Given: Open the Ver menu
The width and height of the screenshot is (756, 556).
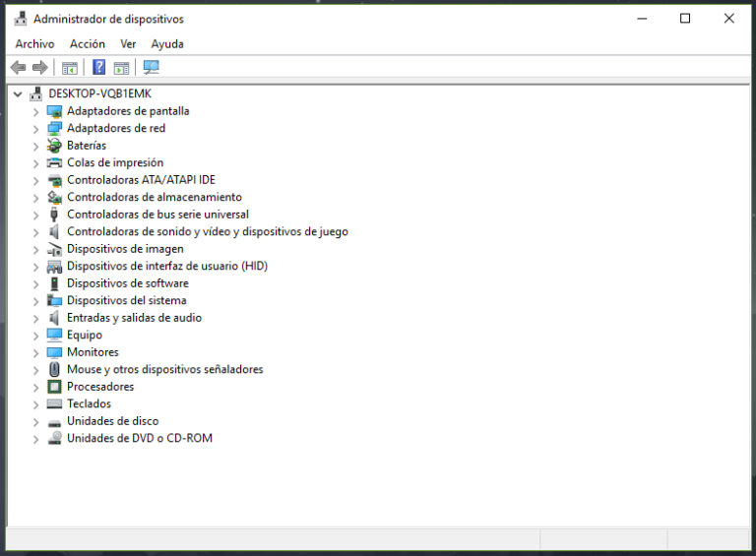Looking at the screenshot, I should pyautogui.click(x=128, y=44).
